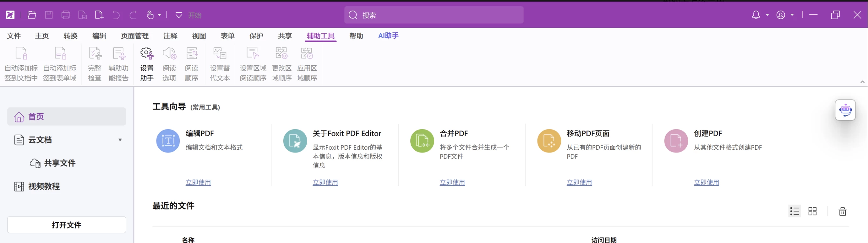Switch recent files to list view
Screen dimensions: 868x243
(795, 211)
